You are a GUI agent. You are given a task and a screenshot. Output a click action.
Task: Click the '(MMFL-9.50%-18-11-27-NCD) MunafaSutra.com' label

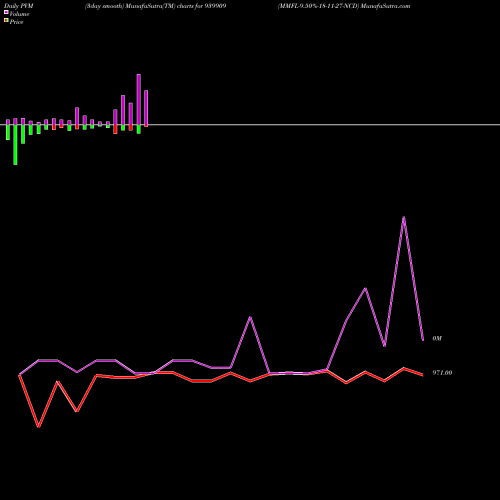click(x=344, y=6)
